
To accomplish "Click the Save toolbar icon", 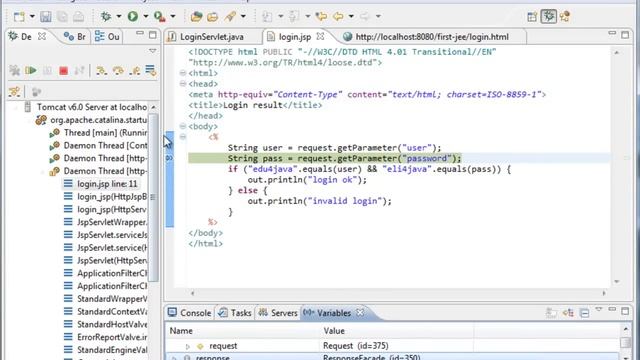I will pos(45,17).
